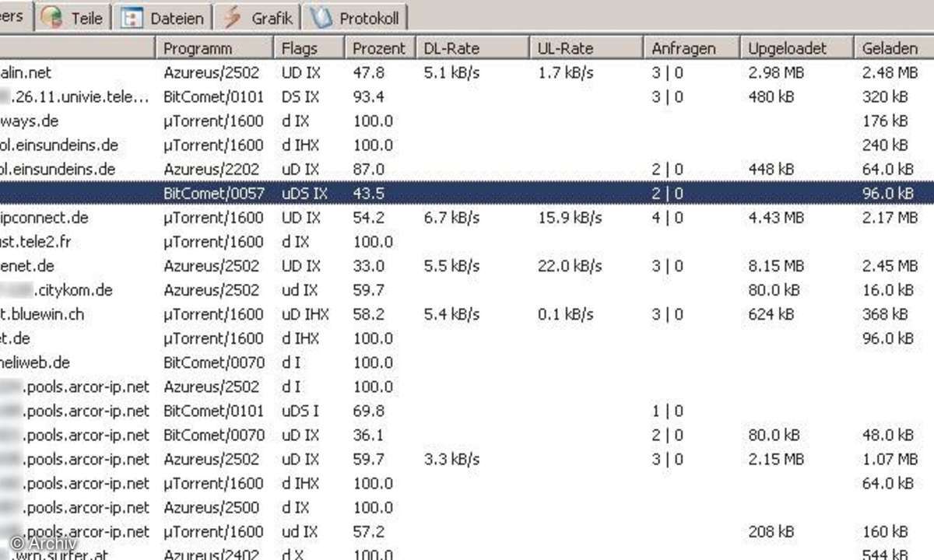Image resolution: width=934 pixels, height=560 pixels.
Task: Select the citykom.de peer row
Action: tap(467, 290)
